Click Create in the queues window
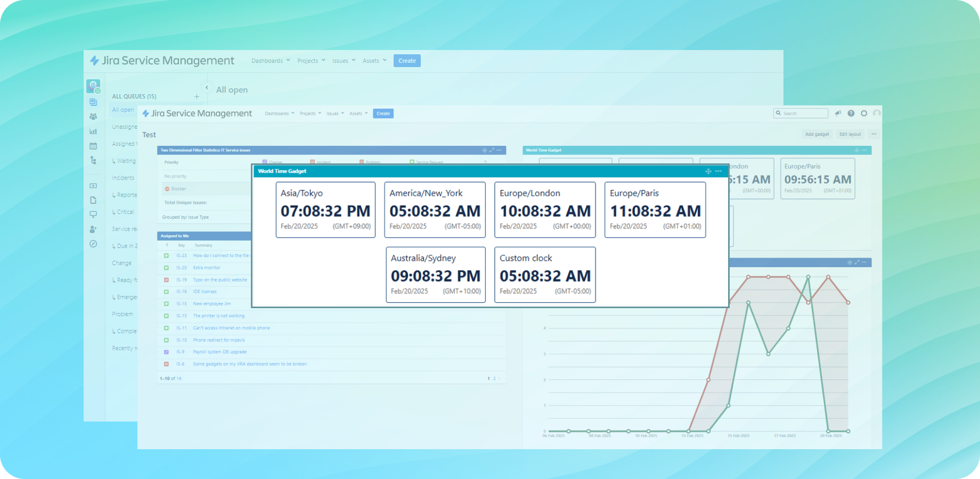The height and width of the screenshot is (479, 980). pos(407,61)
